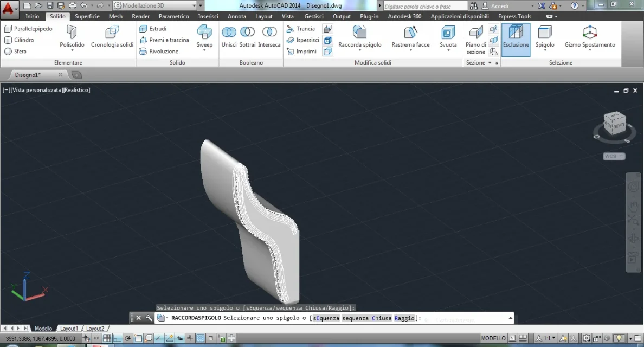Expand the Raccorda spigolo dropdown

pos(359,51)
